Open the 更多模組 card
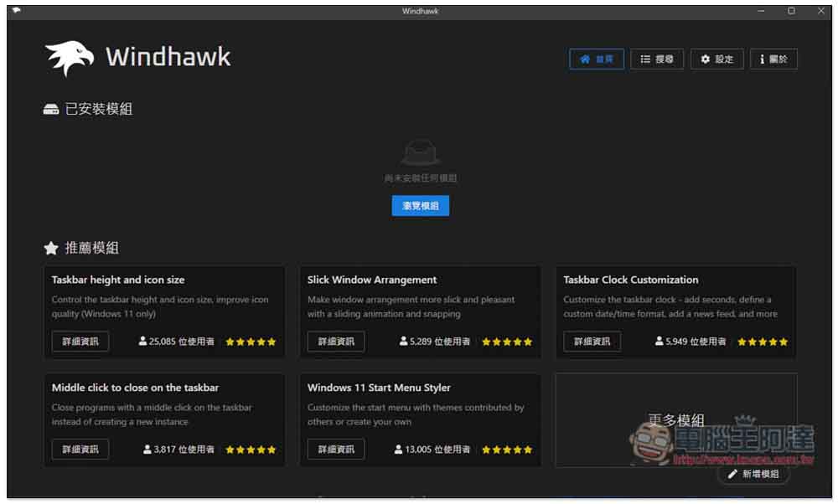The width and height of the screenshot is (838, 504). pos(676,420)
